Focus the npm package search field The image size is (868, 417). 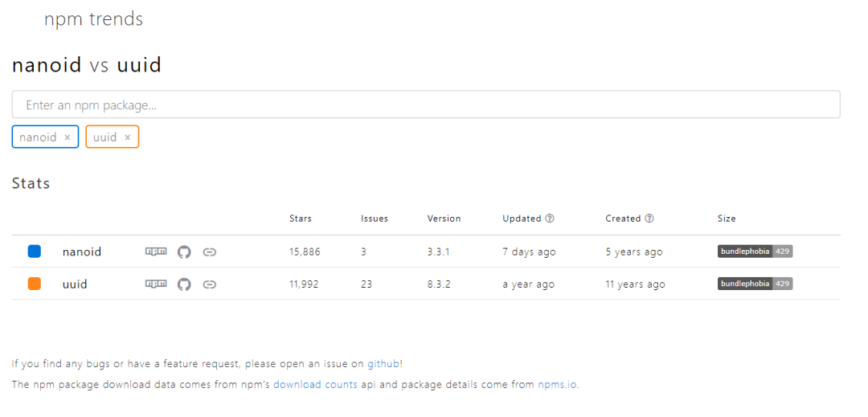(x=426, y=104)
